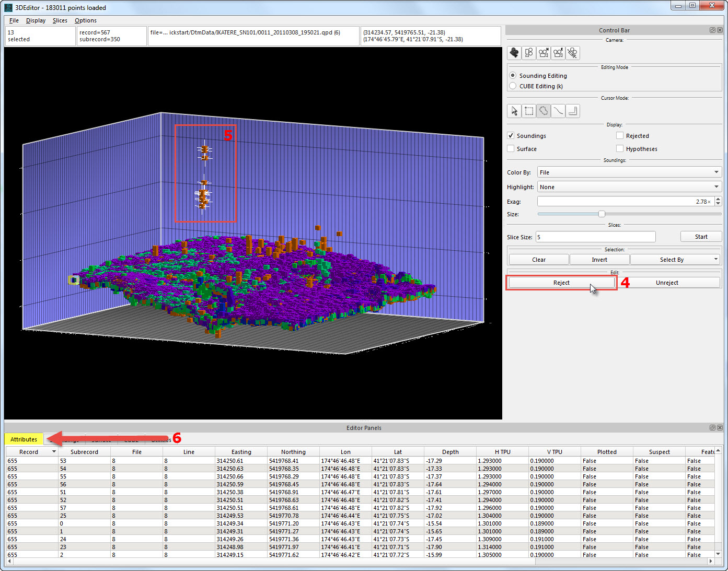Click the Size slider handle

click(x=602, y=214)
